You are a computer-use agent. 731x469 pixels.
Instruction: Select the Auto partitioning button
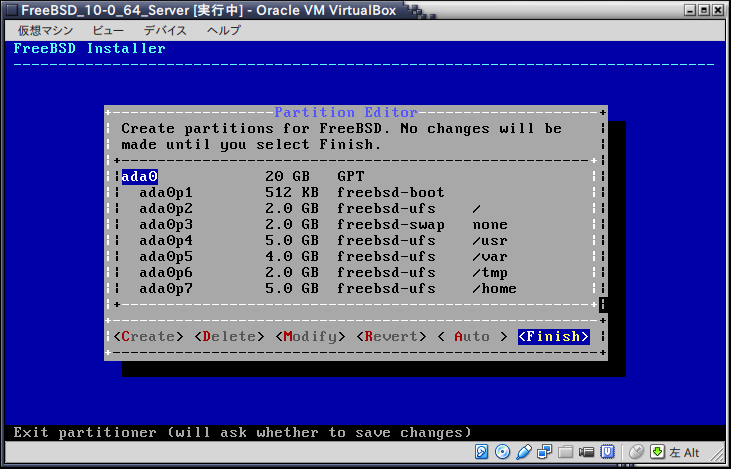coord(472,336)
